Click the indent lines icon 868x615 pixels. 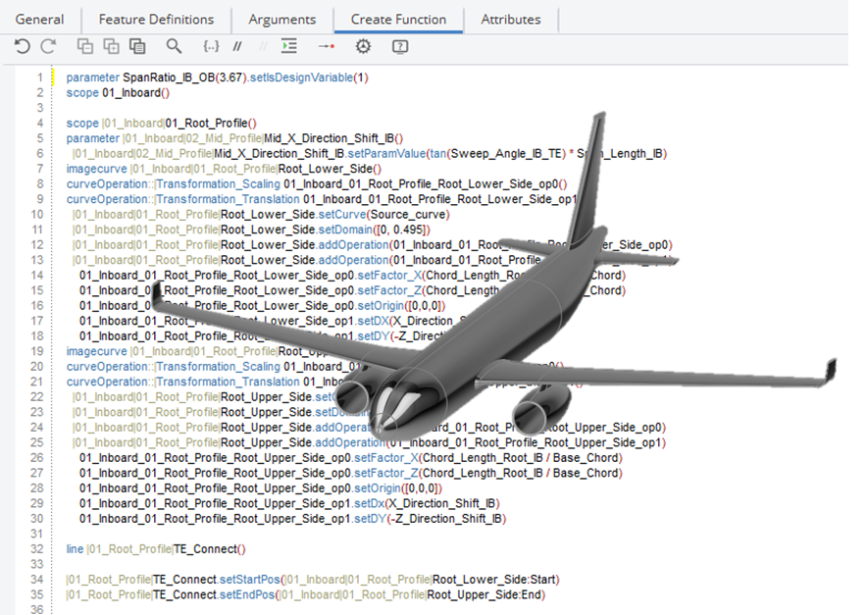289,46
